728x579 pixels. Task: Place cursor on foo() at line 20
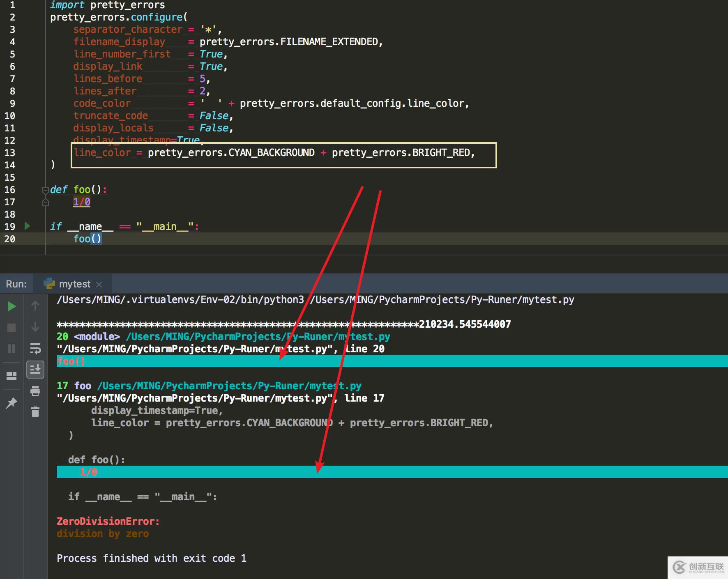tap(88, 239)
